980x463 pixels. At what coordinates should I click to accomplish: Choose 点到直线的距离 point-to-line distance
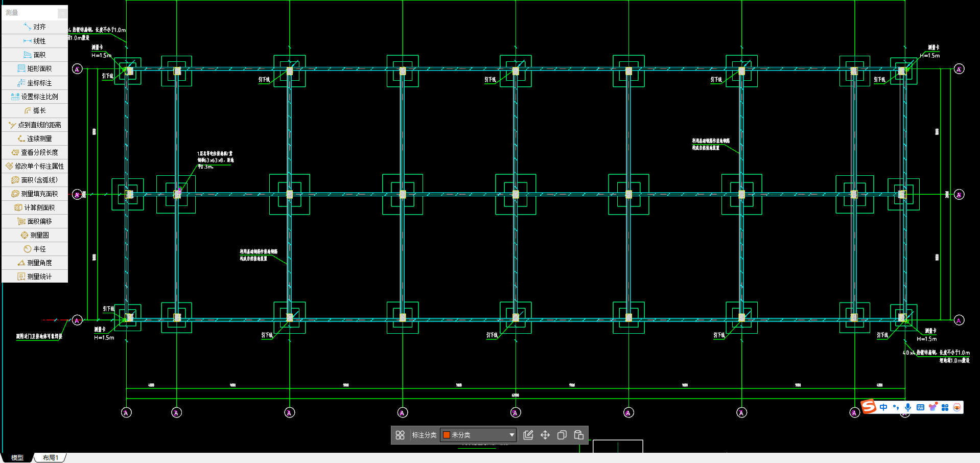[35, 125]
